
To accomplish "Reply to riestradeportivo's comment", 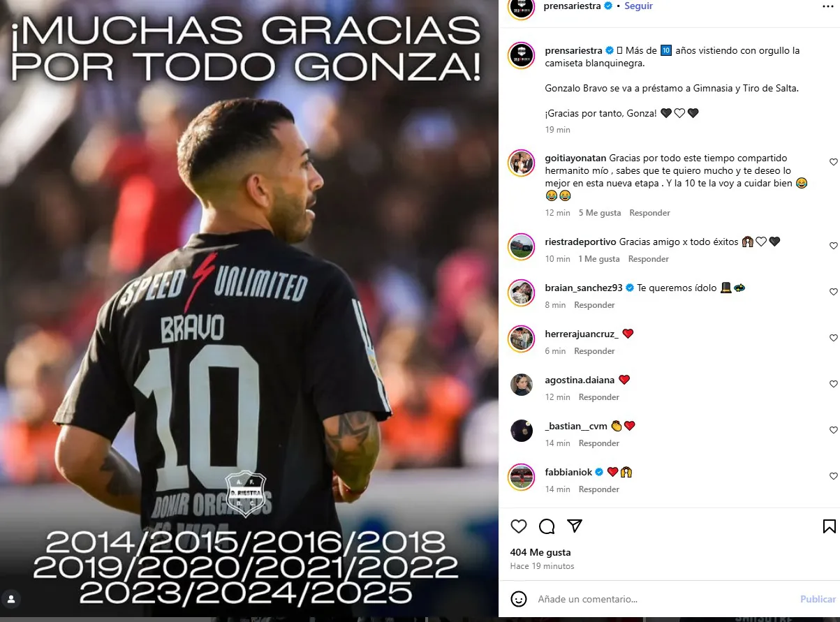I will (x=649, y=259).
